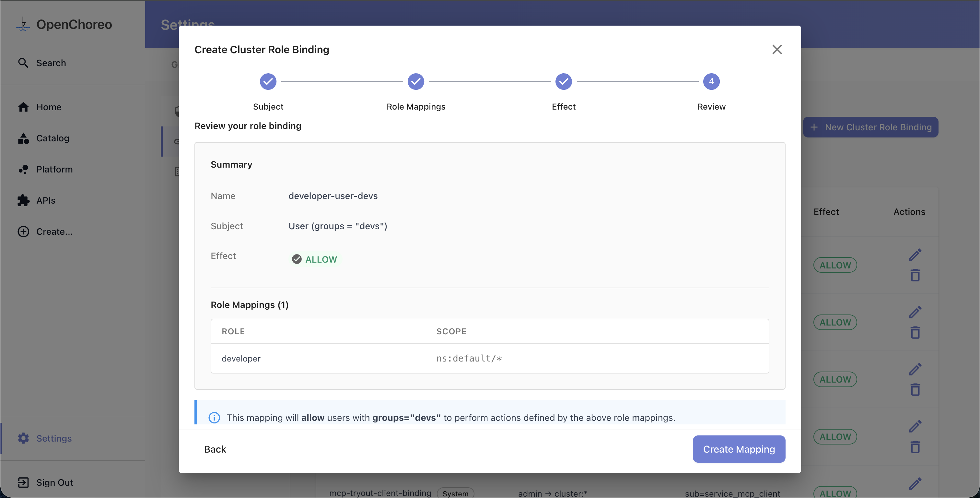Jump to the Effect step circle

(x=564, y=81)
